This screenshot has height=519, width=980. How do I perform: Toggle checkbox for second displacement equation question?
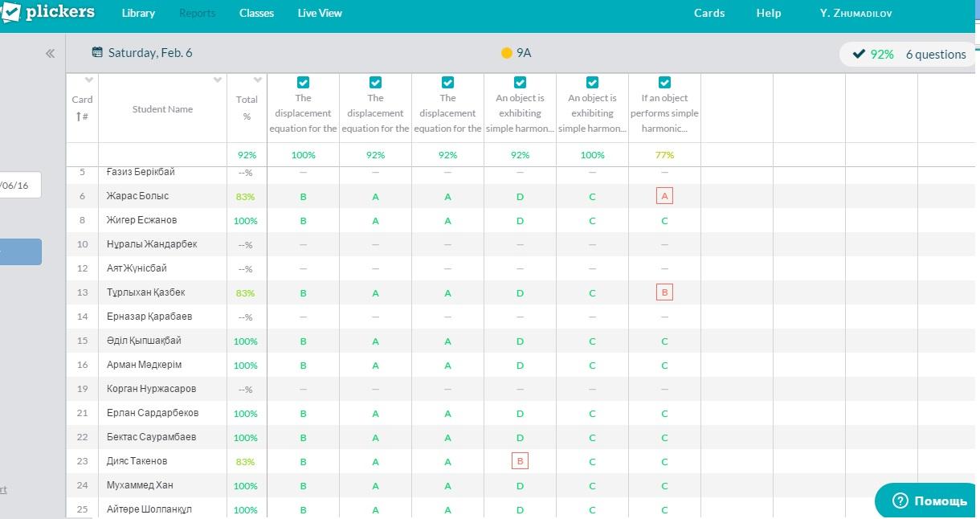pyautogui.click(x=375, y=82)
